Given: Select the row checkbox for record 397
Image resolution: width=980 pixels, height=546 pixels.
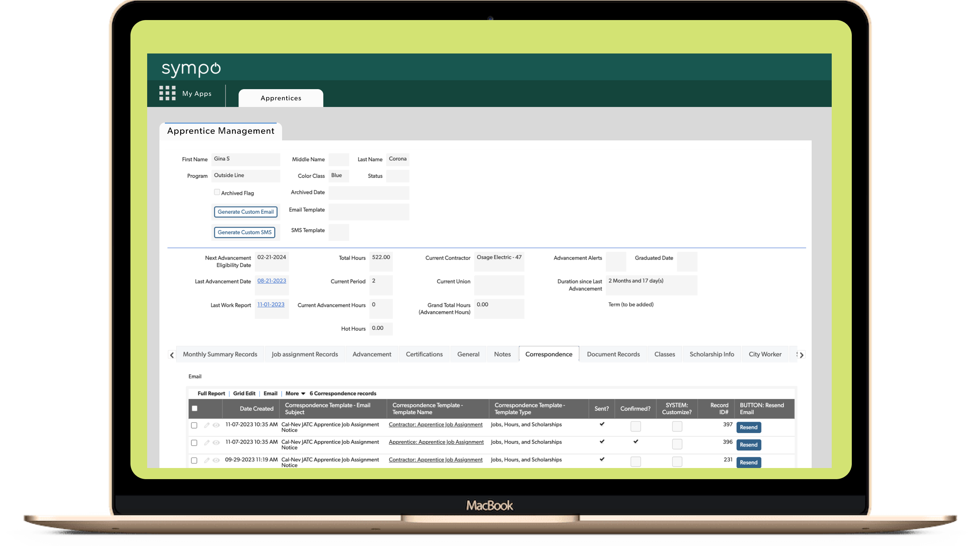Looking at the screenshot, I should point(194,425).
